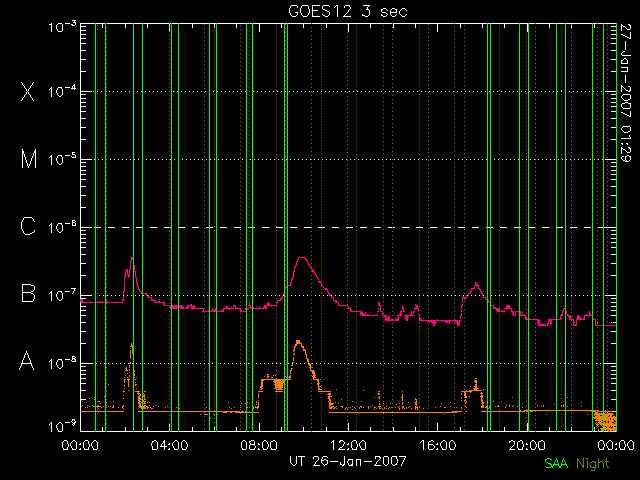Click the 04:00 time axis label
Viewport: 640px width, 480px height.
169,445
